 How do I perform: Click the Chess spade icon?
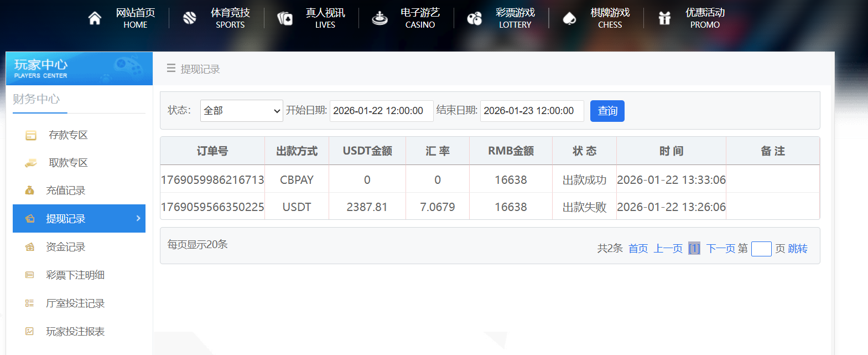coord(569,18)
